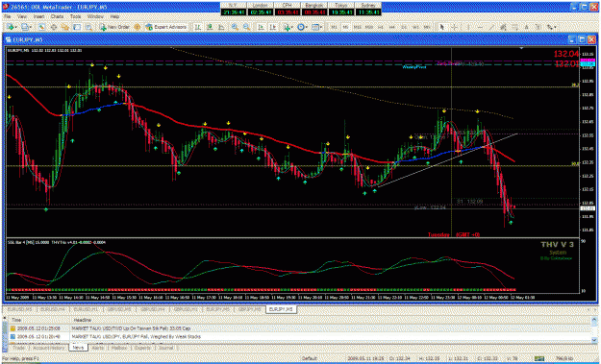Show the Market Watch window
Viewport: 601px width, 364px height.
tap(41, 27)
